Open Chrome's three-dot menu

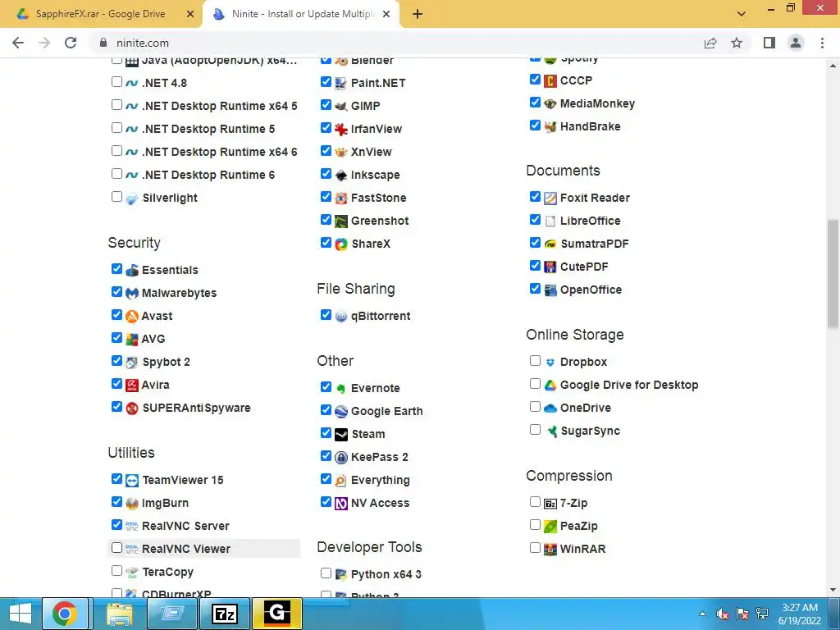click(x=822, y=43)
